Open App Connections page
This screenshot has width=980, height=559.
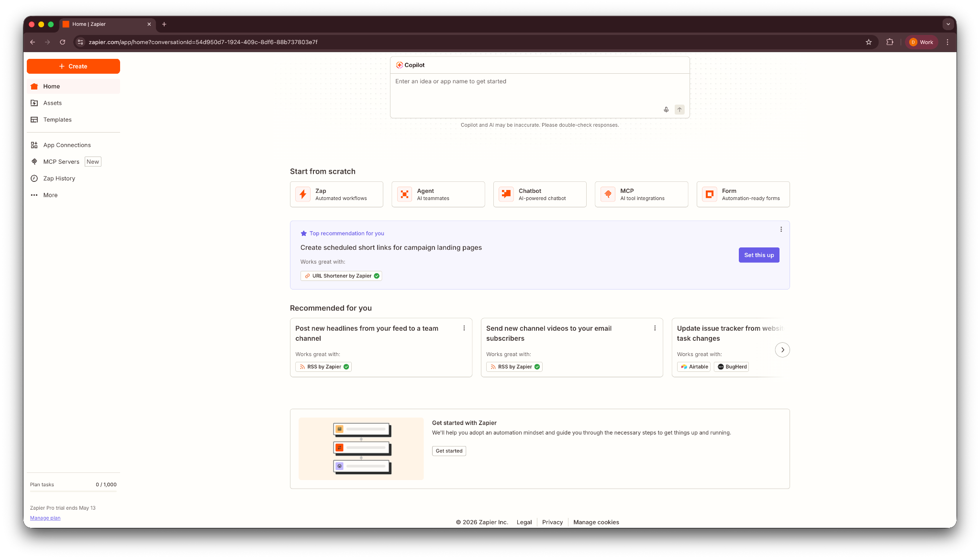73,145
